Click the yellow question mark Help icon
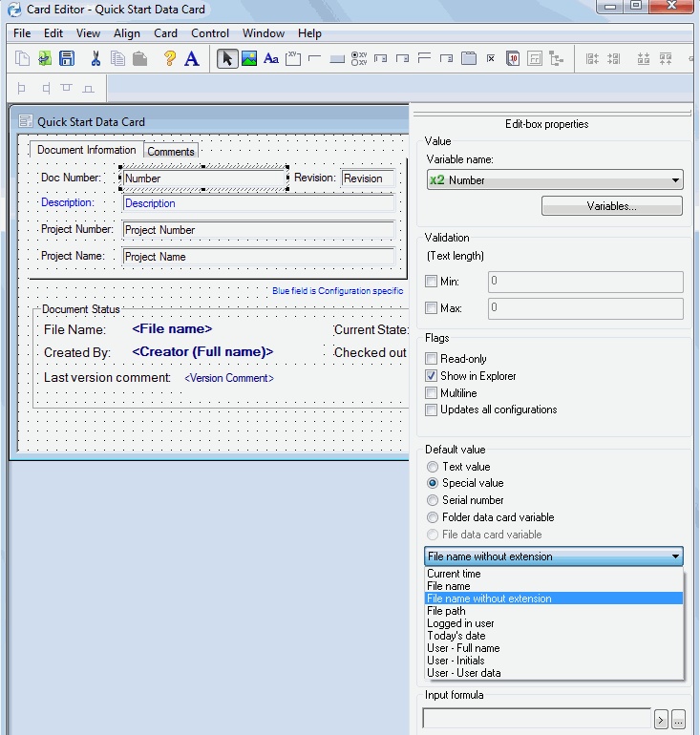This screenshot has width=700, height=735. click(x=169, y=58)
